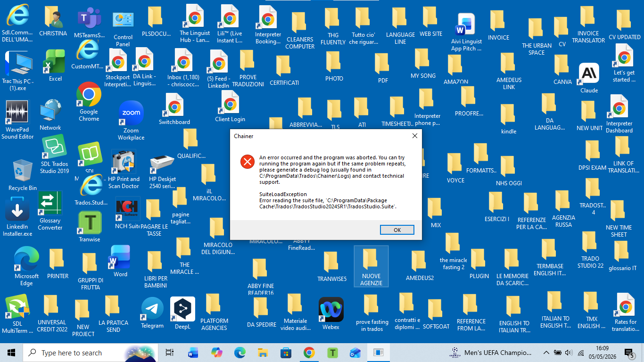Open the Stockport Interpreting shortcut
Viewport: 644px width, 362px height.
(117, 67)
